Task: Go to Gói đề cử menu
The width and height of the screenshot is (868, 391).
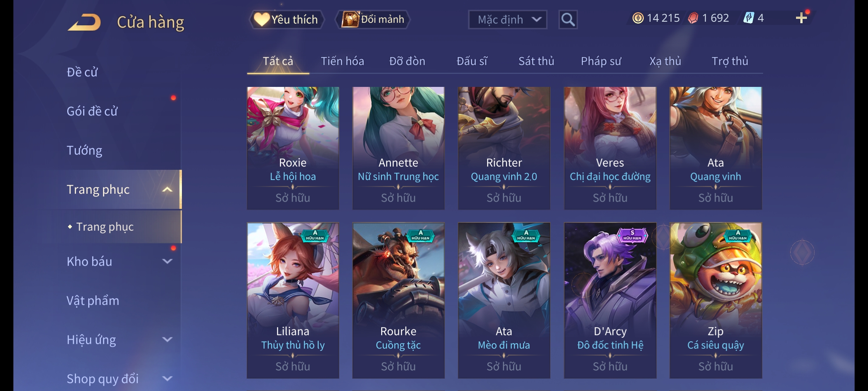Action: [92, 111]
